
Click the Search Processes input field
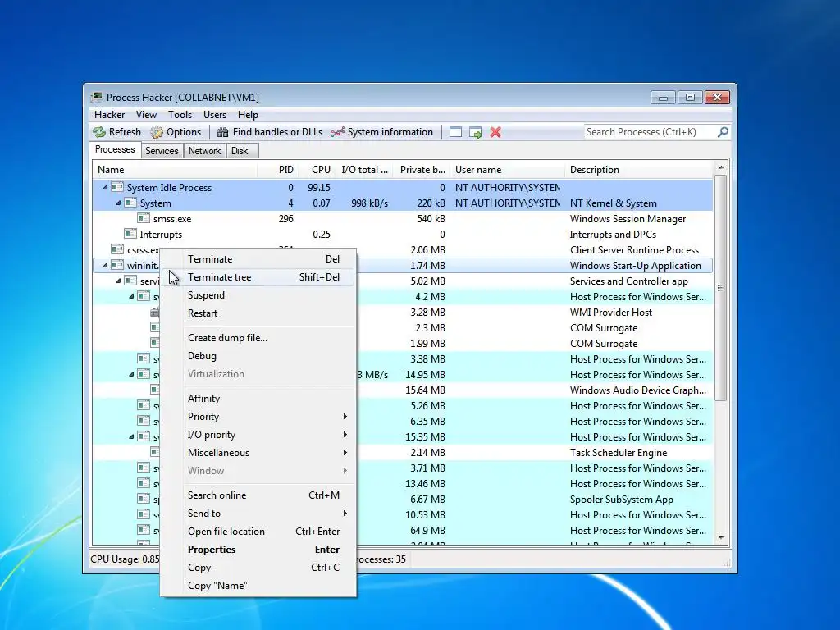pos(650,132)
